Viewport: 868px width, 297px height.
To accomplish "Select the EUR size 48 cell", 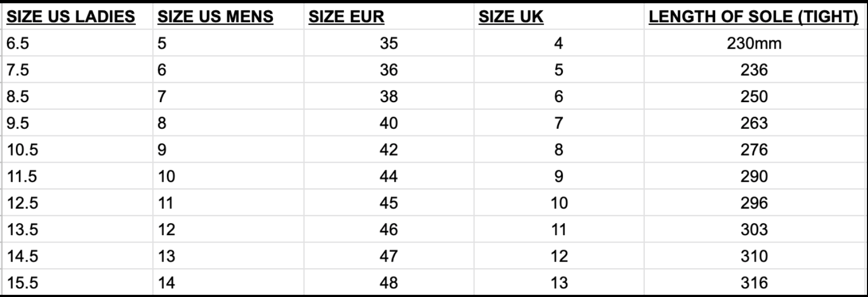I will coord(389,283).
